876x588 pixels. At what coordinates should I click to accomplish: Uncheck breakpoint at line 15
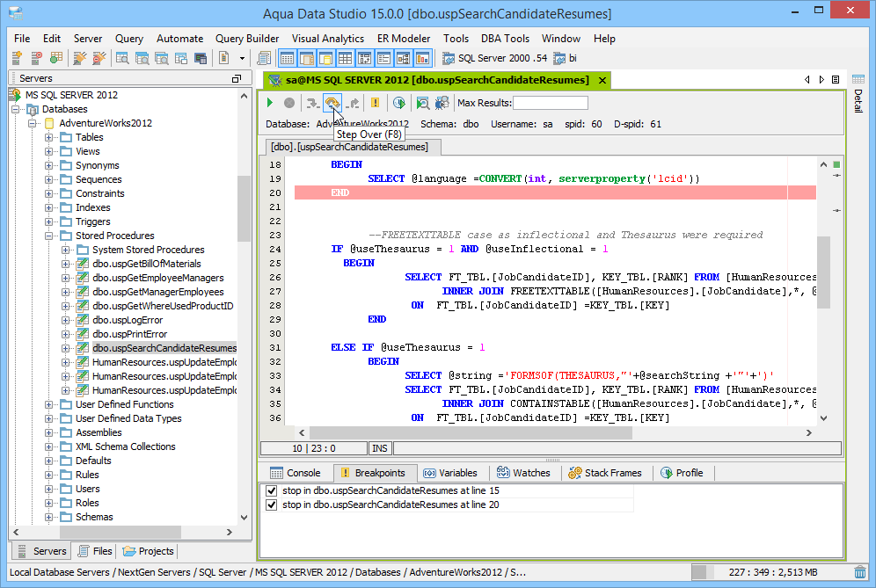[272, 490]
